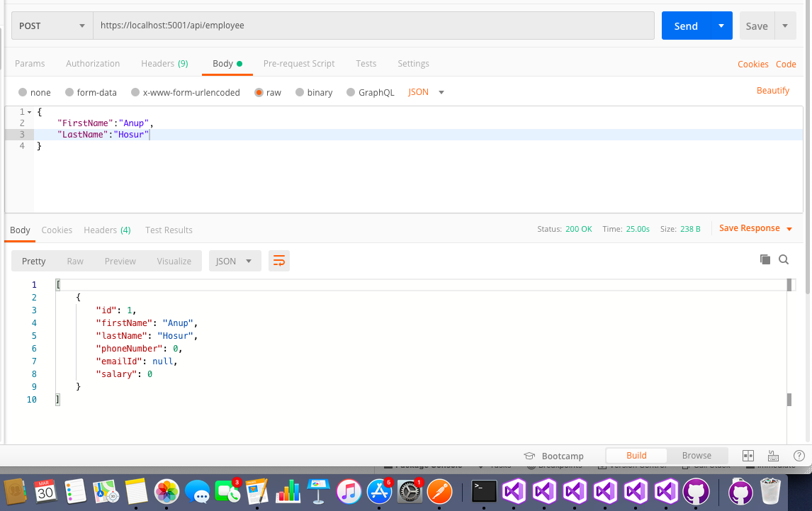Open System Preferences from the dock
The image size is (812, 511).
(x=410, y=491)
